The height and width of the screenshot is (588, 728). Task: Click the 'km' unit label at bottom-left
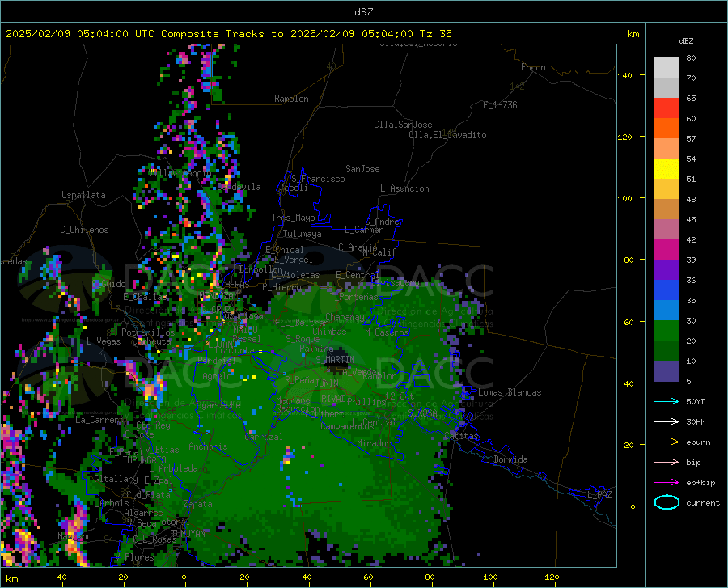click(11, 579)
